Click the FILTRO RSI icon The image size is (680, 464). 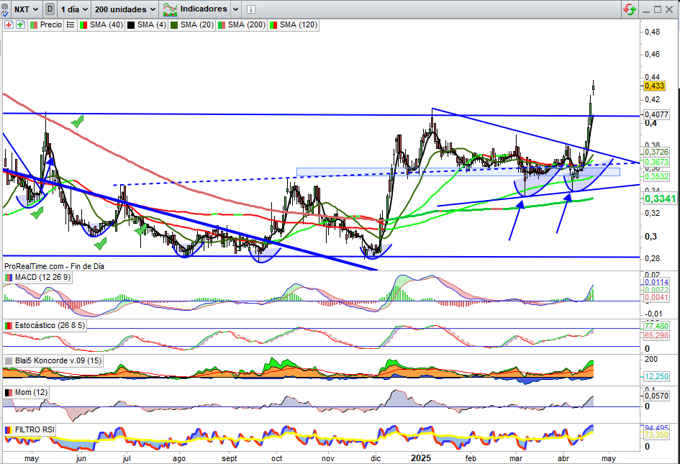[9, 430]
